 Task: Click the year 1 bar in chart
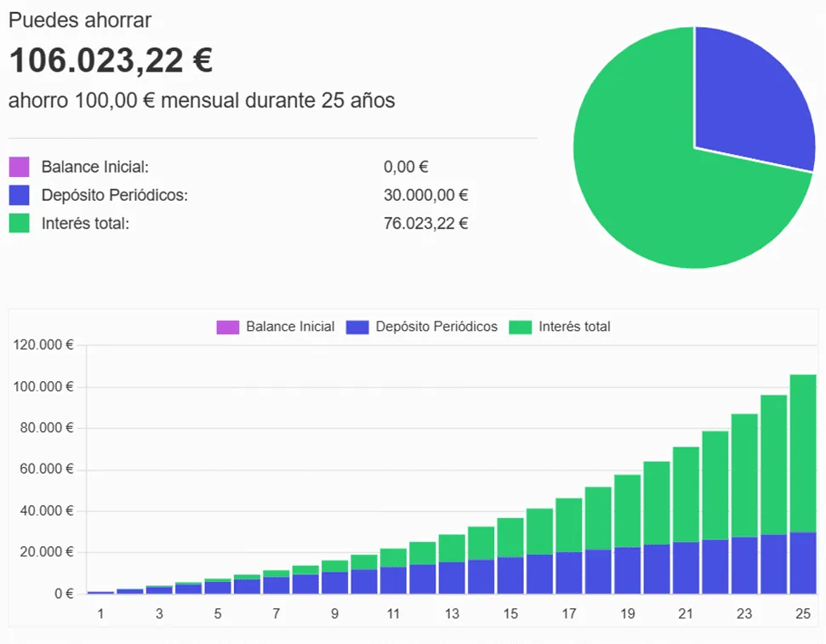[x=100, y=592]
